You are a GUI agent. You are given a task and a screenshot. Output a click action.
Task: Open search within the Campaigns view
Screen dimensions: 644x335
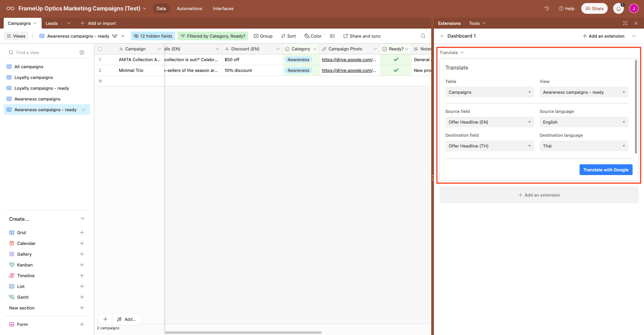pyautogui.click(x=423, y=36)
